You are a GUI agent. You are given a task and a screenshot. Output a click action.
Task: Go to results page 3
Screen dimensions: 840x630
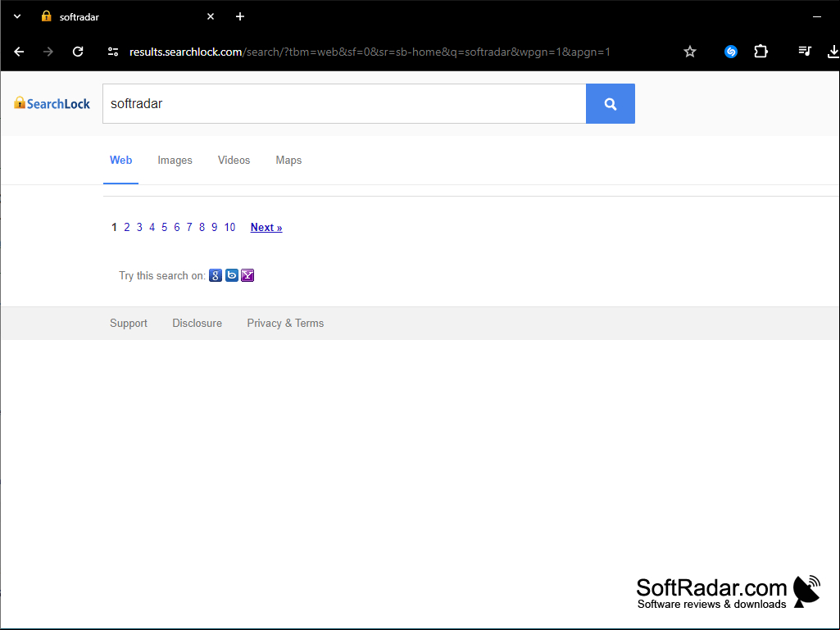[139, 227]
